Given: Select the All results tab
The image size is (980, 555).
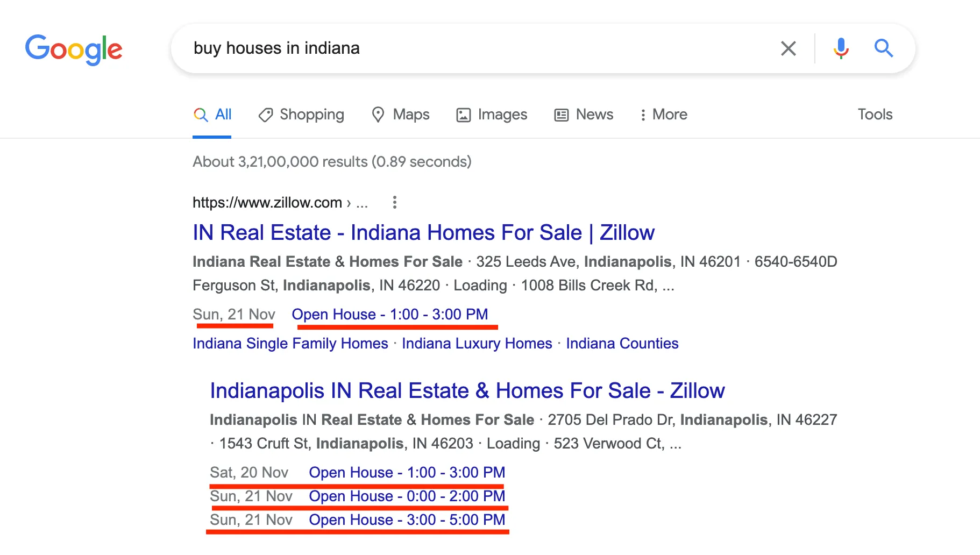Looking at the screenshot, I should click(212, 115).
